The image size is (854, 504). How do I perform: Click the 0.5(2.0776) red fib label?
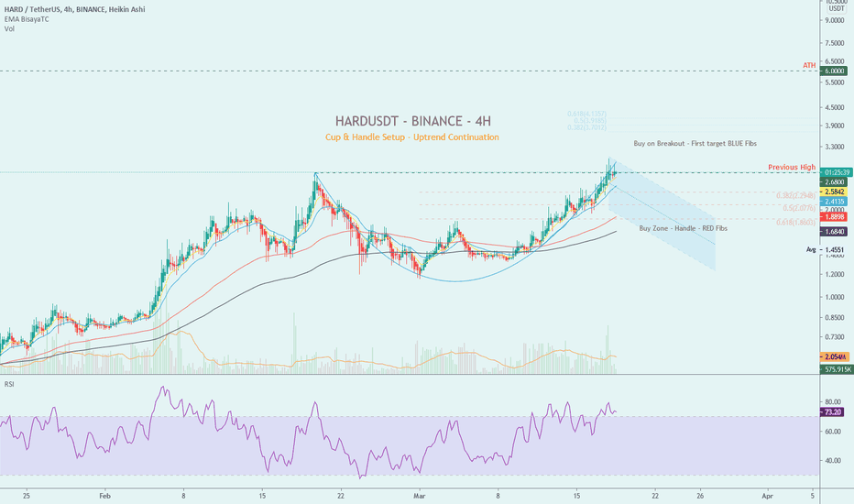point(799,208)
